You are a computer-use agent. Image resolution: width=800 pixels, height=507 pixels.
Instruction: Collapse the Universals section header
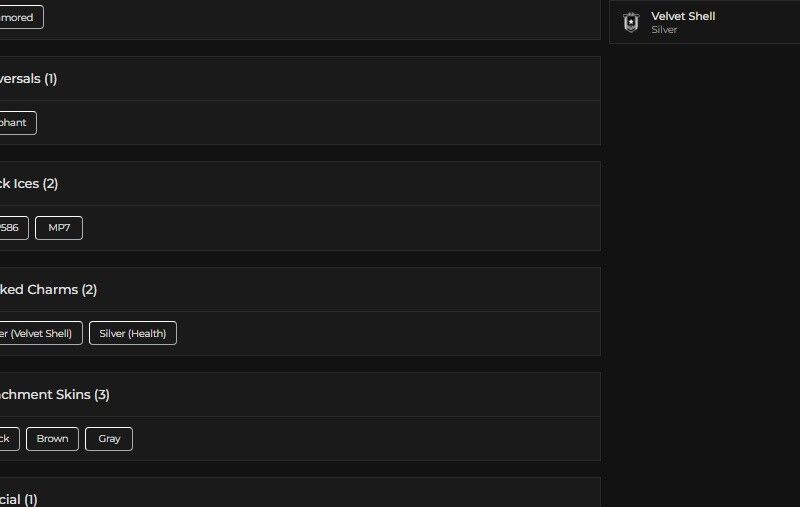(x=300, y=79)
